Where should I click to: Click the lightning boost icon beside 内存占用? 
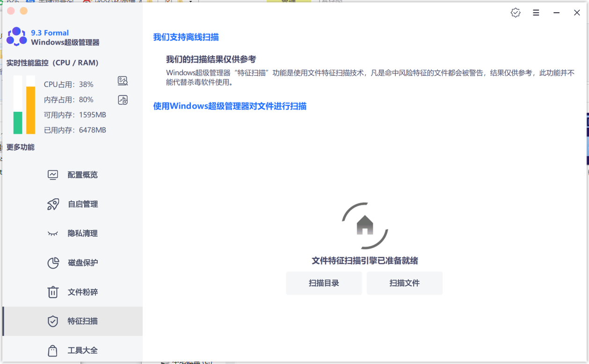coord(123,100)
